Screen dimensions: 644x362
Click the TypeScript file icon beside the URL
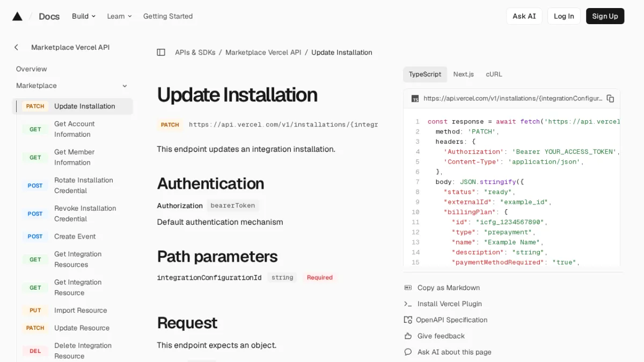415,99
